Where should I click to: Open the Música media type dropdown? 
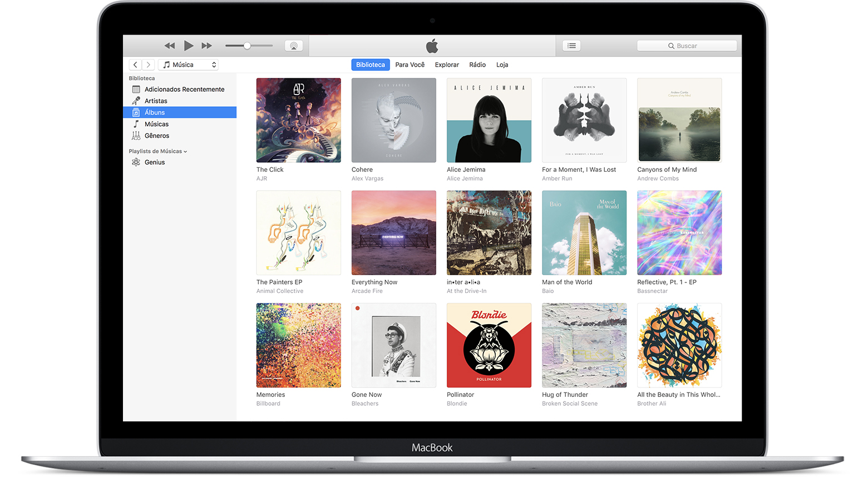(x=188, y=65)
